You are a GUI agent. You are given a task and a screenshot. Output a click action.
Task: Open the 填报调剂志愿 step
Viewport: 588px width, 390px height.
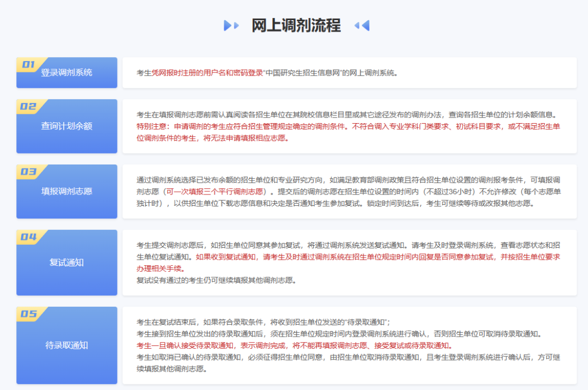pos(66,192)
